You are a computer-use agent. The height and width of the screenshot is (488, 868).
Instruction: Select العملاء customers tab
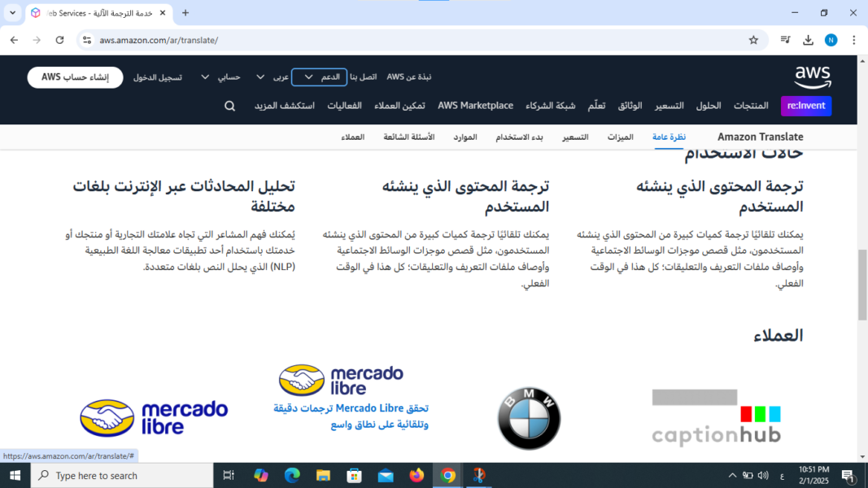tap(352, 137)
